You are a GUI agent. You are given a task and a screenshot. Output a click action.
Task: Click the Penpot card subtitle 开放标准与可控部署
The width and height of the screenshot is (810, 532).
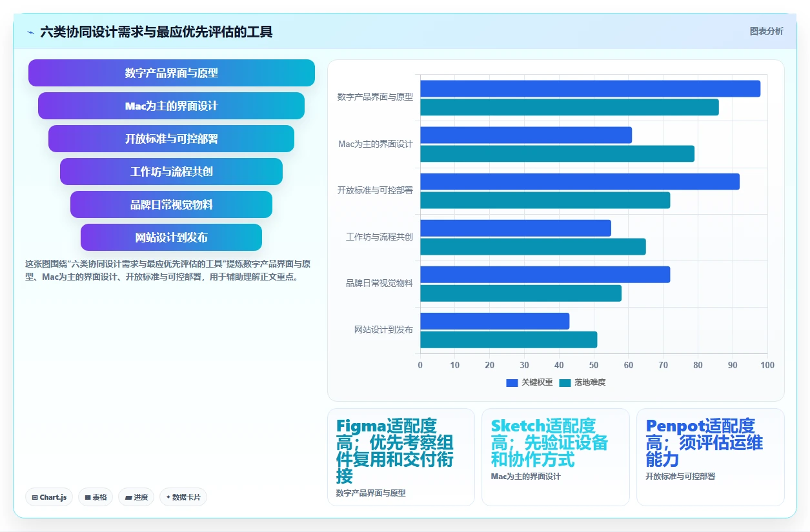(680, 476)
